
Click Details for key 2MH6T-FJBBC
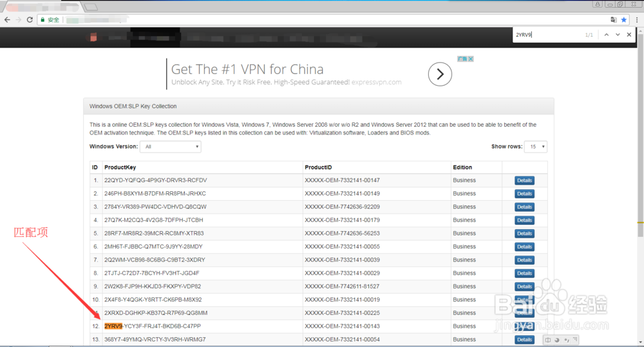(524, 247)
